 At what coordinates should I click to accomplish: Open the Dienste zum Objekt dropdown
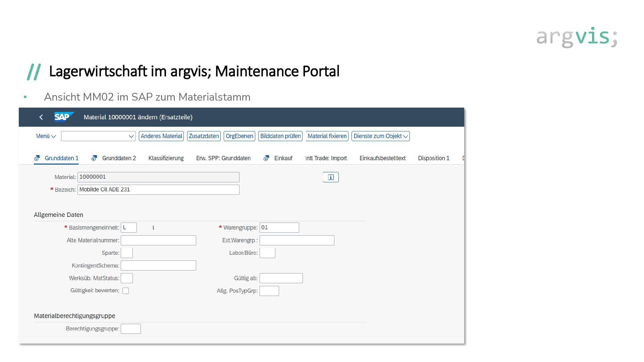pyautogui.click(x=381, y=136)
